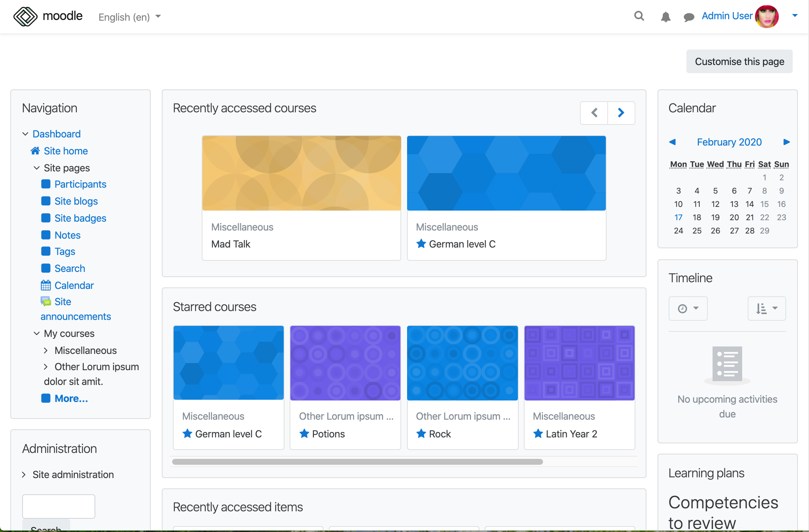Click the Tags square icon
The image size is (809, 532).
[x=46, y=251]
